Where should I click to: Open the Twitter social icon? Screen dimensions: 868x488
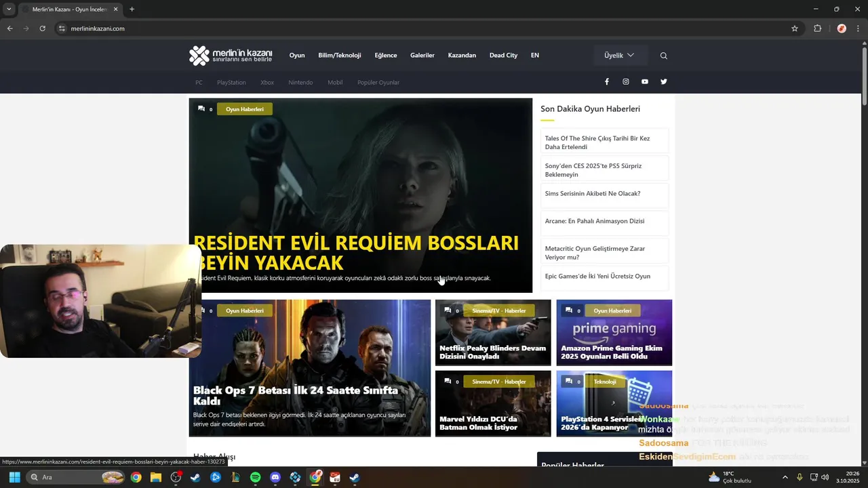coord(664,81)
